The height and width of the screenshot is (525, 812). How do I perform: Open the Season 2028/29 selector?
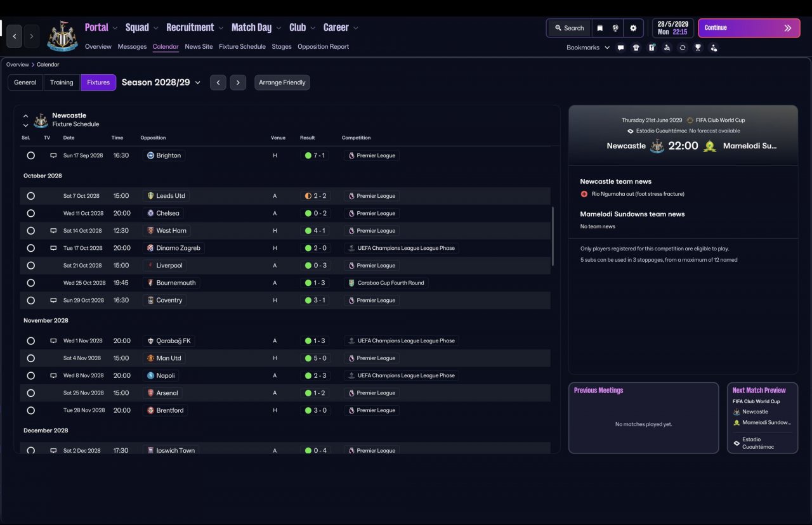click(x=161, y=82)
